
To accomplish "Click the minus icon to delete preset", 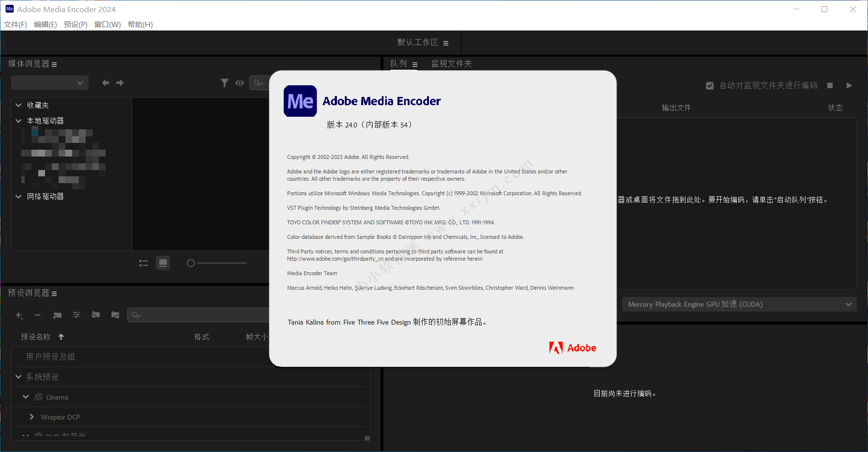I will [x=38, y=315].
